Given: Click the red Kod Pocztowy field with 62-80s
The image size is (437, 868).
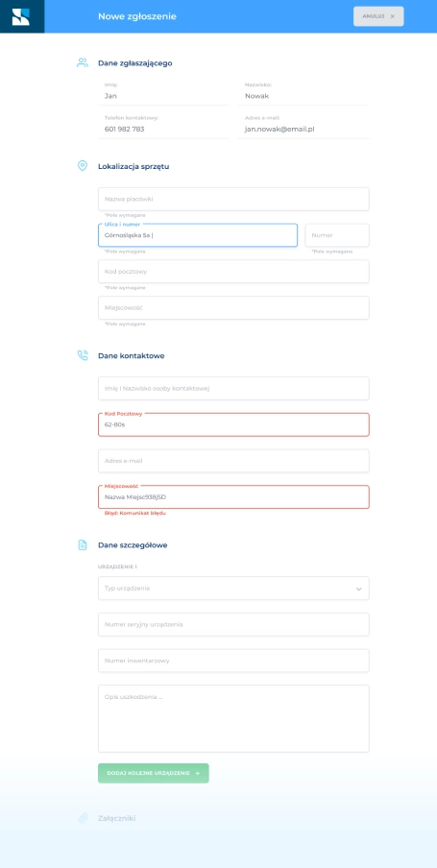Looking at the screenshot, I should click(x=233, y=424).
